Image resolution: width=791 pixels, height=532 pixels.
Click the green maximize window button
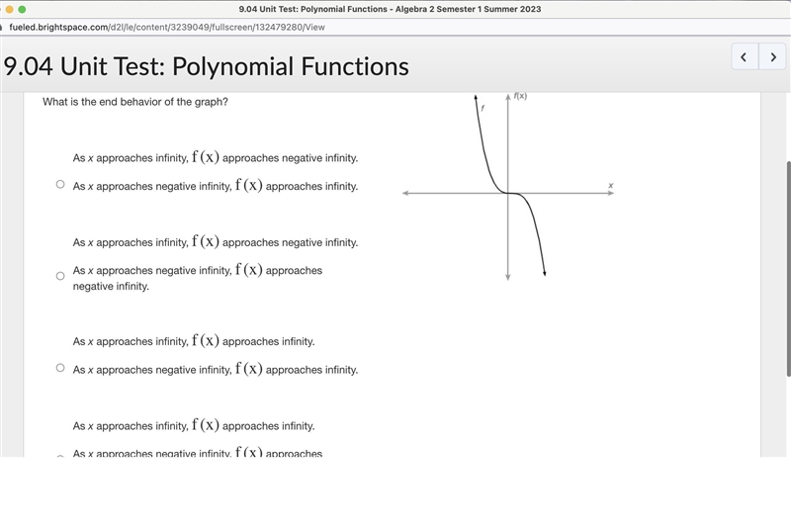(x=22, y=9)
